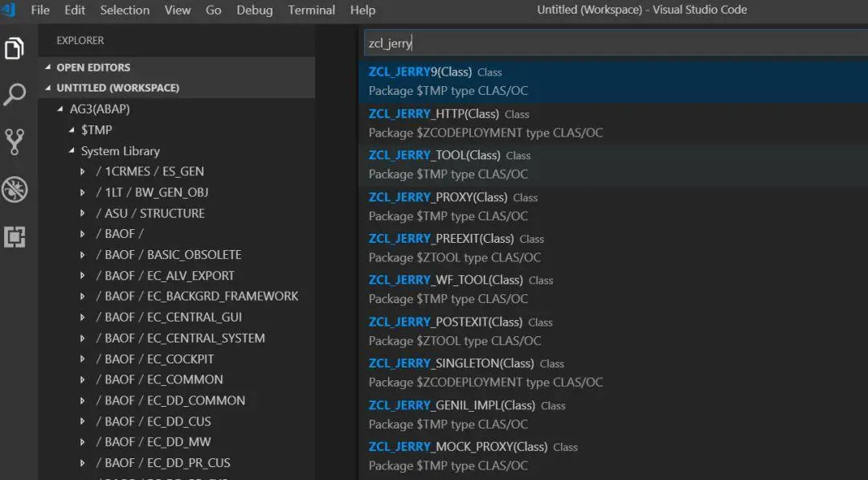Viewport: 868px width, 480px height.
Task: Pick ZCL_JERRY_POSTEXIT(Class) from results
Action: click(613, 331)
